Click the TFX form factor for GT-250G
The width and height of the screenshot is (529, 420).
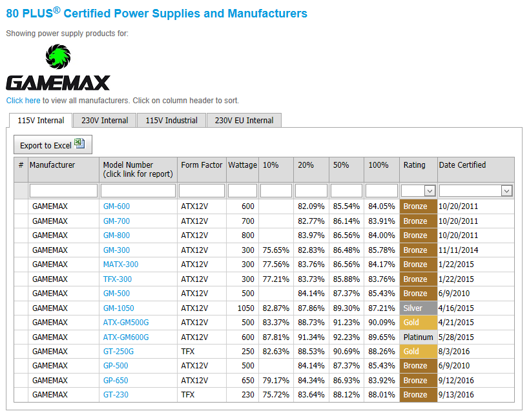[187, 351]
